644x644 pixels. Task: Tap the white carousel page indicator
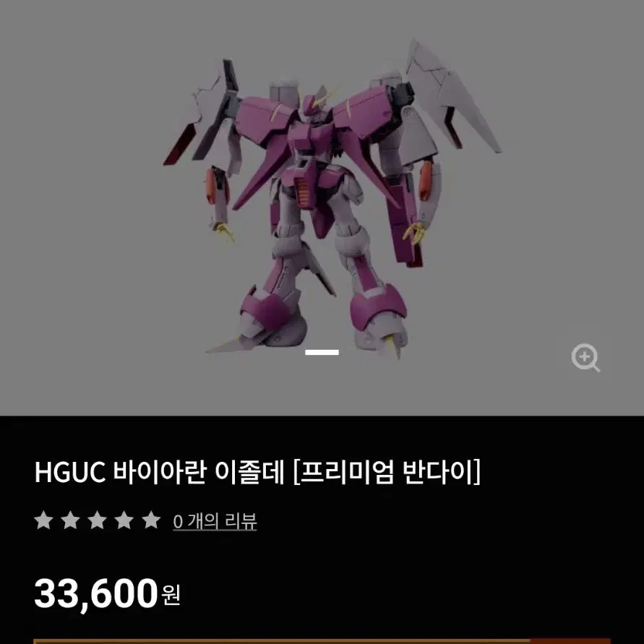tap(322, 352)
